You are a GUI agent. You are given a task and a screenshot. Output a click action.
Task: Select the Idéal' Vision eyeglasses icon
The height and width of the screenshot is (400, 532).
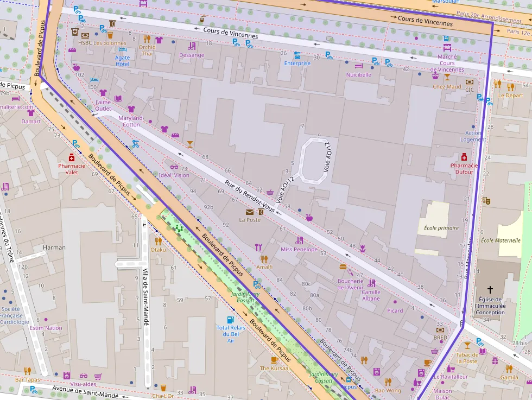coord(174,167)
